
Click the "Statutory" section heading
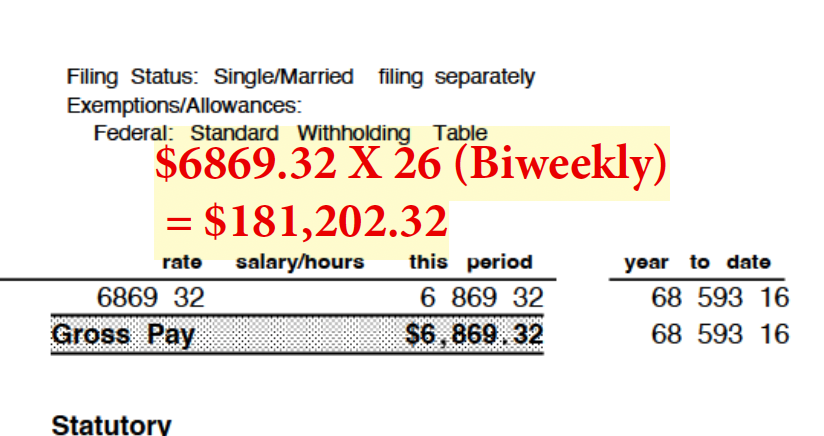pyautogui.click(x=111, y=425)
